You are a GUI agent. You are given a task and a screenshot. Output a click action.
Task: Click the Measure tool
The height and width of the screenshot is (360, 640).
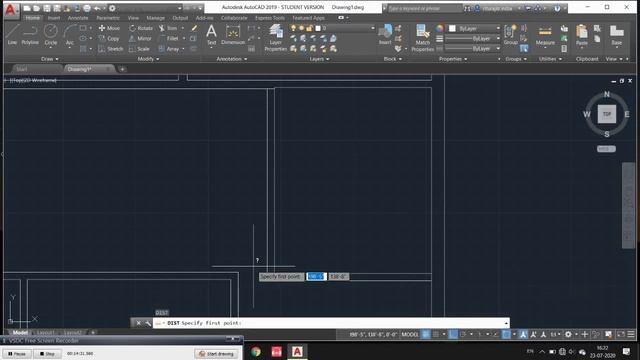pyautogui.click(x=545, y=35)
